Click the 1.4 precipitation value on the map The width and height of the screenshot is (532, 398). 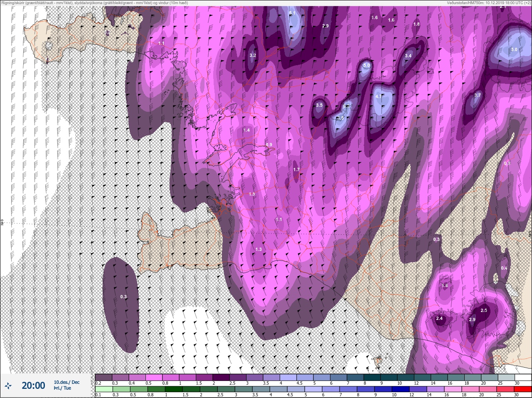246,130
